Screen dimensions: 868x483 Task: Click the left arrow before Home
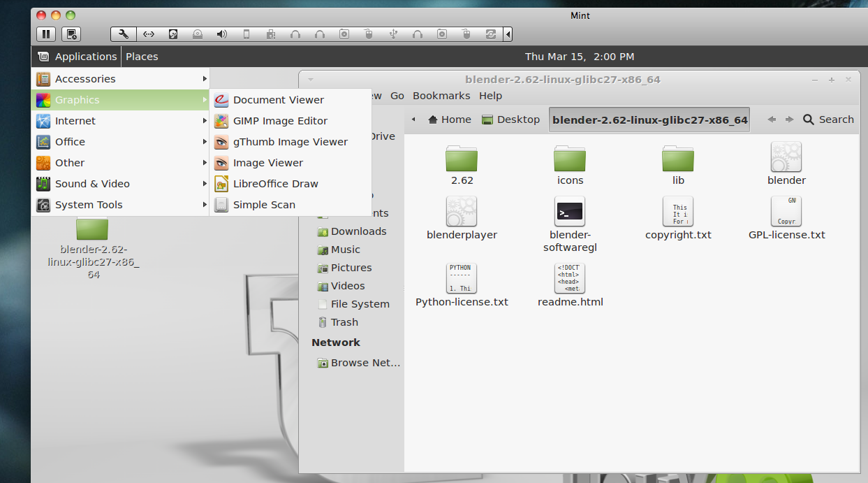point(413,120)
